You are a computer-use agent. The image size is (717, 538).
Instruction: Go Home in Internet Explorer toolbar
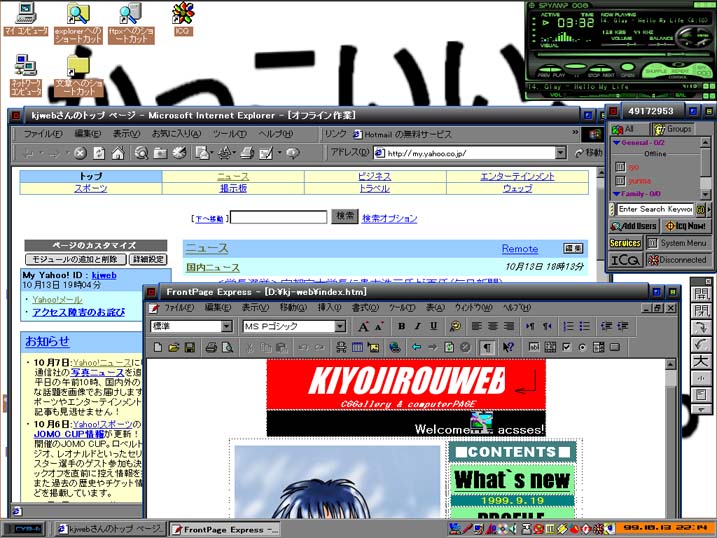(118, 153)
